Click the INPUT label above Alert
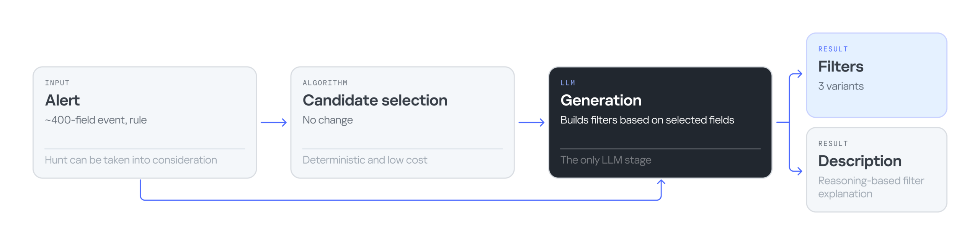This screenshot has width=980, height=245. [57, 83]
